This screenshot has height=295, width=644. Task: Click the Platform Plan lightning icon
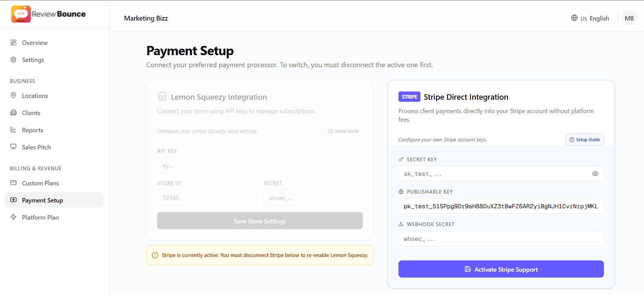[13, 217]
